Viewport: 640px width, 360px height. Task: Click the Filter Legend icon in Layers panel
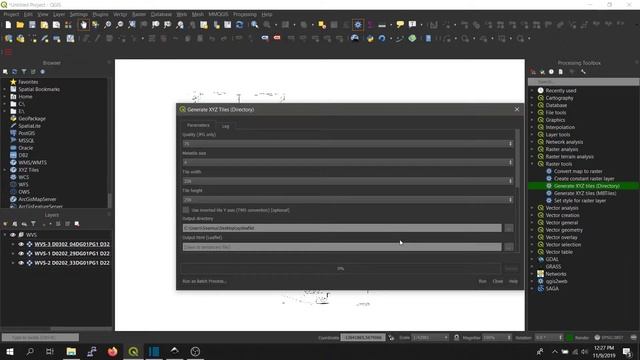(33, 224)
